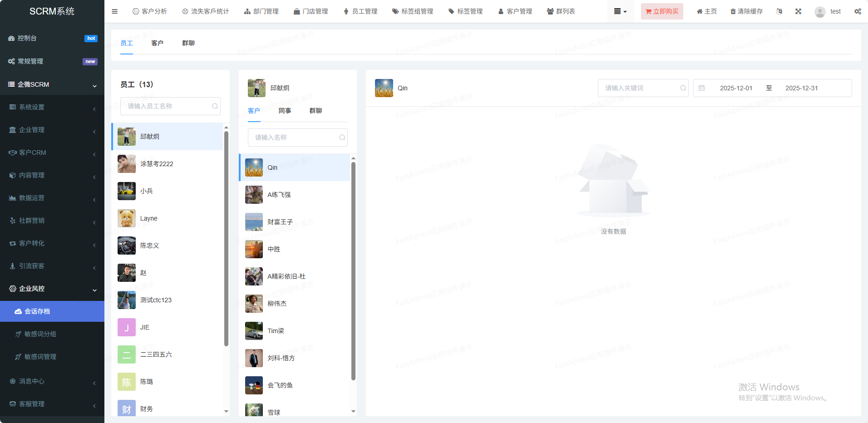Open 客户分析 in the top navigation
868x423 pixels.
pyautogui.click(x=149, y=11)
